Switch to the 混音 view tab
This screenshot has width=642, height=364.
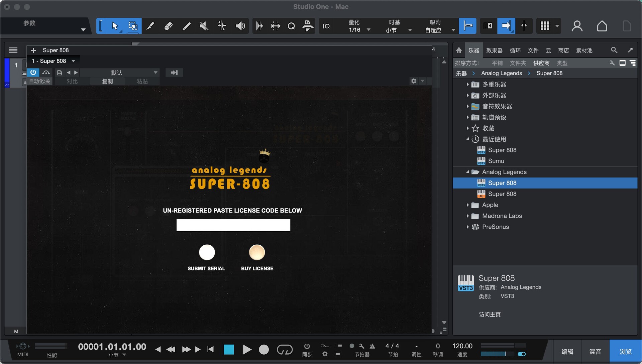[x=595, y=352]
